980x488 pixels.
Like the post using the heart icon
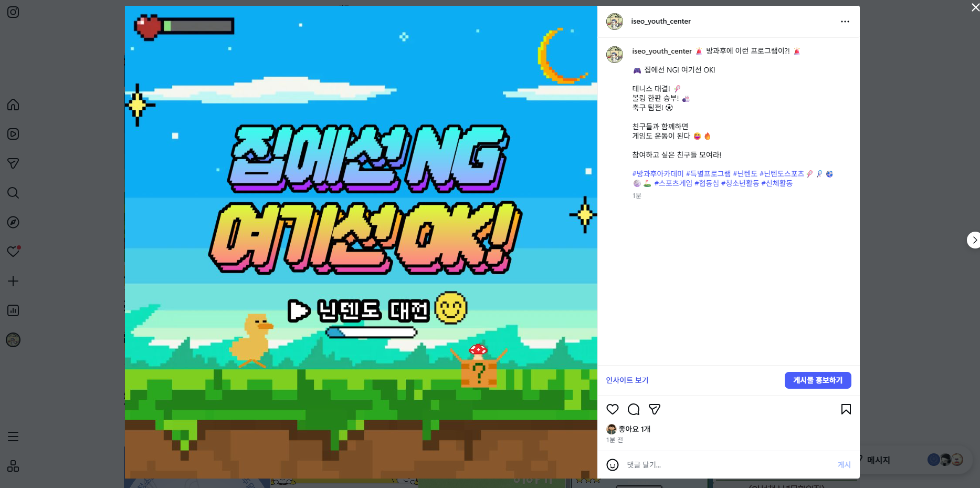613,409
